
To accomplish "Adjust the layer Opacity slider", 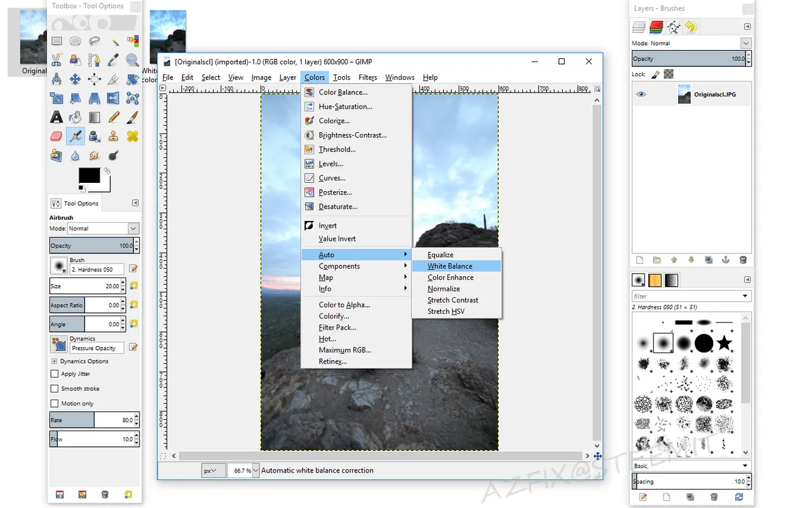I will pos(689,58).
